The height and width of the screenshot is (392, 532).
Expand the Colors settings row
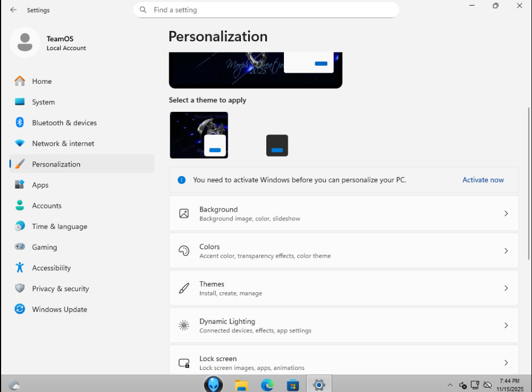[343, 251]
